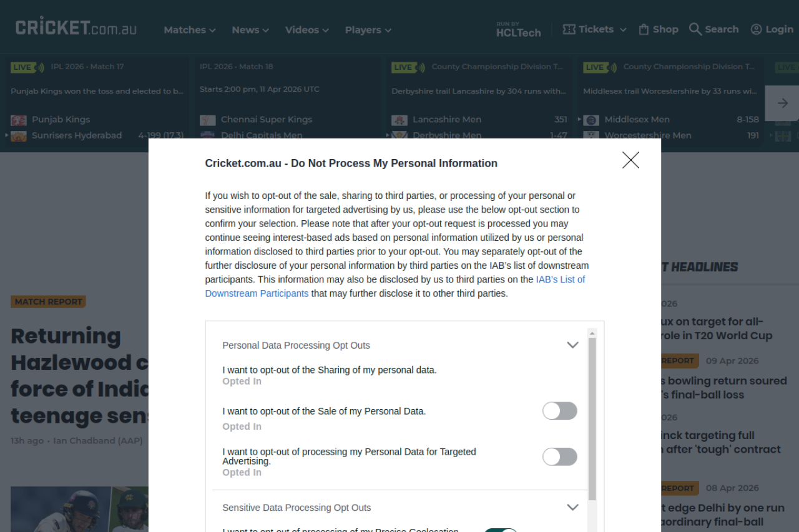This screenshot has height=532, width=799.
Task: Click the Punjab Kings team logo
Action: click(19, 120)
